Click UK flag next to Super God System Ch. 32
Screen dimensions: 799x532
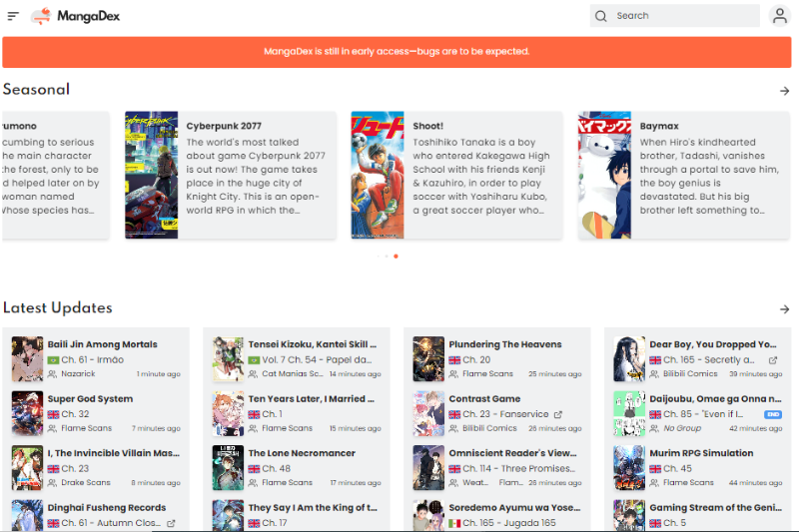coord(54,414)
